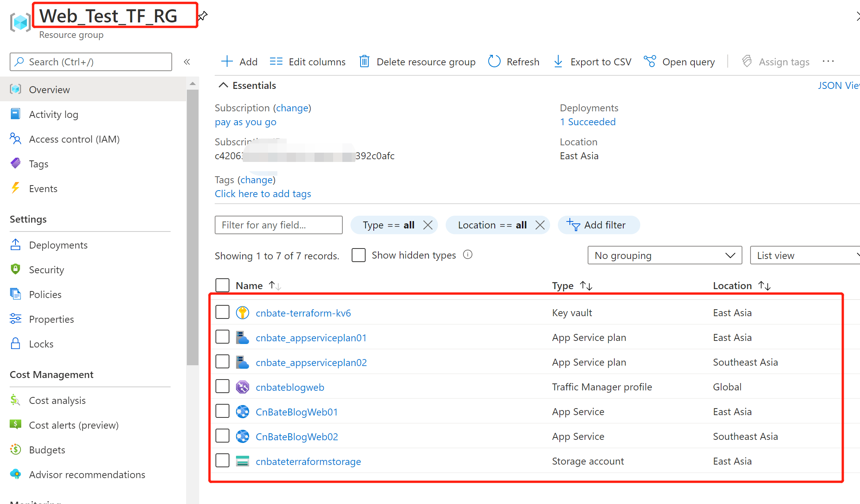The height and width of the screenshot is (504, 860).
Task: Click the icon of cnbate_appserviceplan01
Action: pyautogui.click(x=243, y=337)
